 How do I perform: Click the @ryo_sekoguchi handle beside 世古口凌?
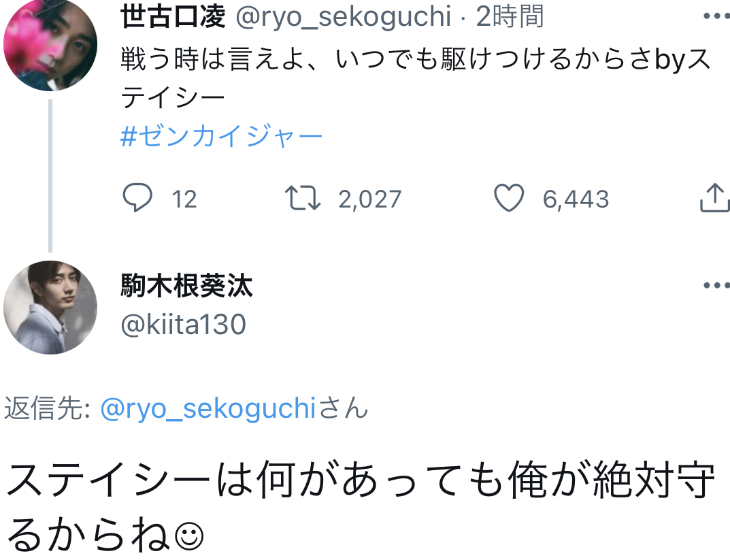point(343,17)
